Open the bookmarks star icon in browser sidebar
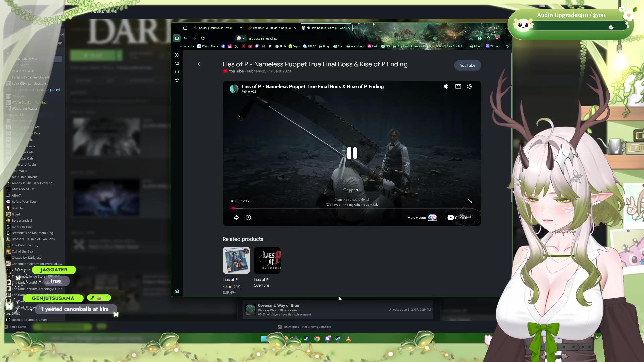Screen dimensions: 644x362 (x=177, y=80)
